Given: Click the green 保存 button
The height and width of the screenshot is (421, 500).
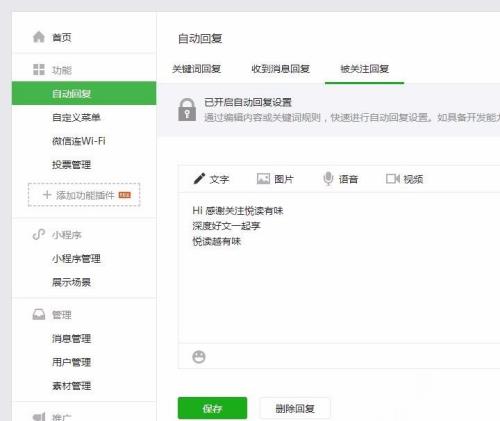Looking at the screenshot, I should pos(212,408).
